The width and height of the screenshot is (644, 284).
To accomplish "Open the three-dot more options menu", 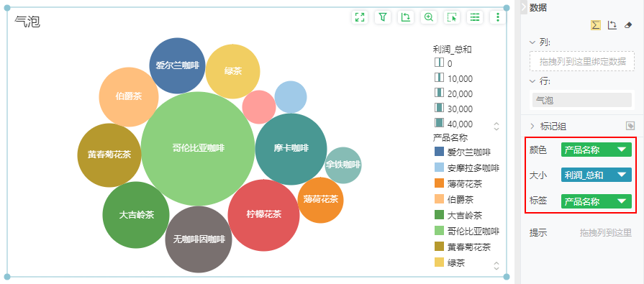I will tap(498, 17).
